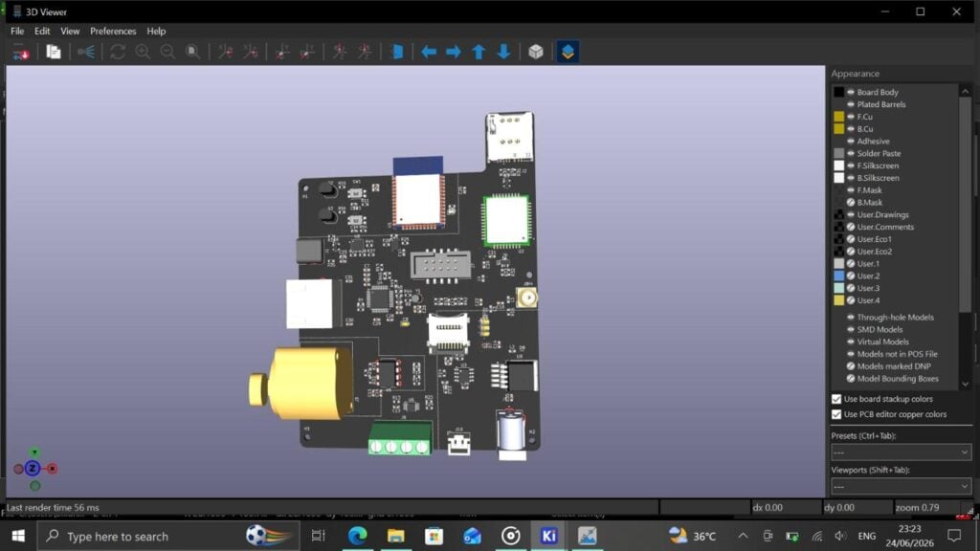Show the B.Mask layer

click(x=851, y=203)
